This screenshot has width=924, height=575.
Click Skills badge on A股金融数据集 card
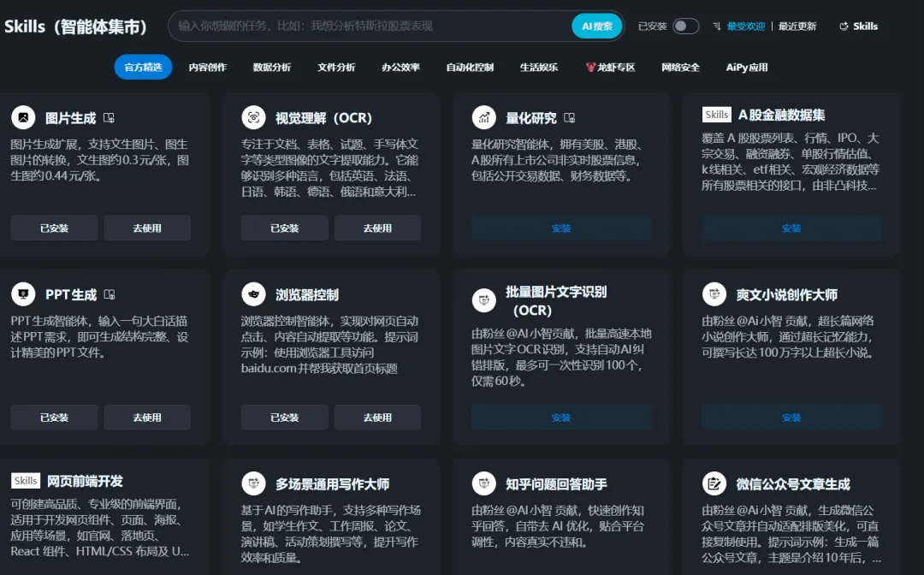(x=717, y=115)
